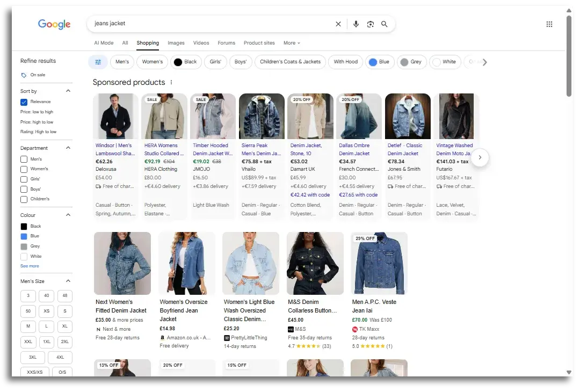This screenshot has width=580, height=392.
Task: Sort by Price: high to low
Action: [x=37, y=122]
